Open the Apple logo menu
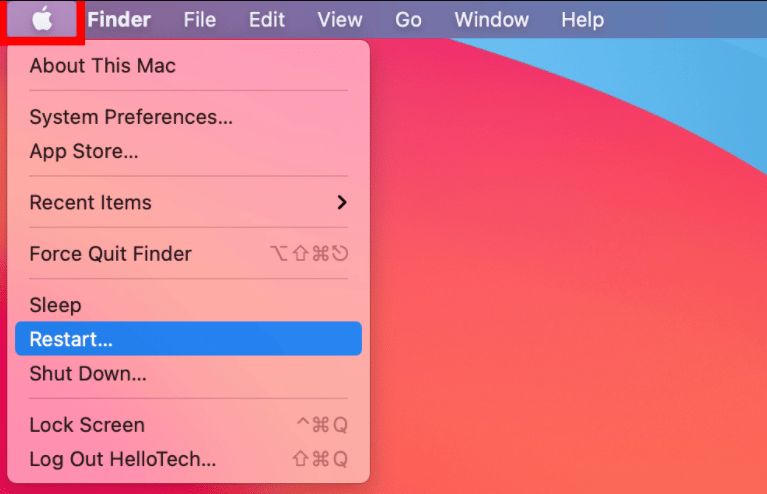 pyautogui.click(x=42, y=20)
